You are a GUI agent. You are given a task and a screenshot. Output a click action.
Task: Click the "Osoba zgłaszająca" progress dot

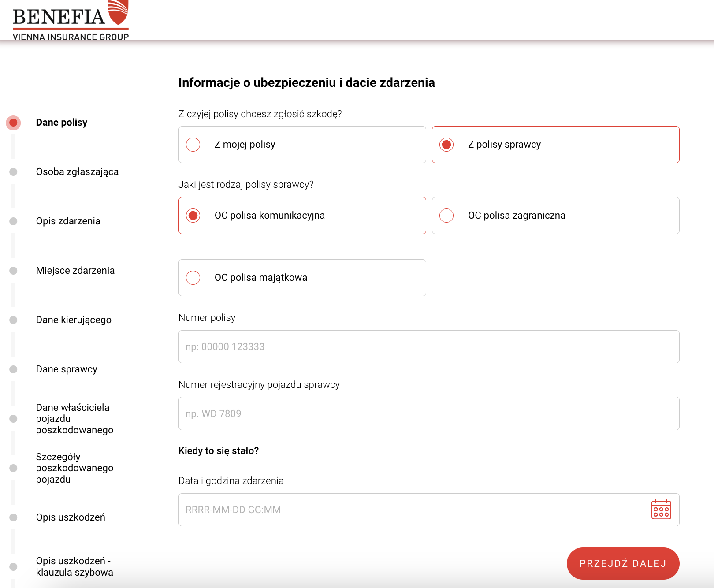pyautogui.click(x=13, y=172)
